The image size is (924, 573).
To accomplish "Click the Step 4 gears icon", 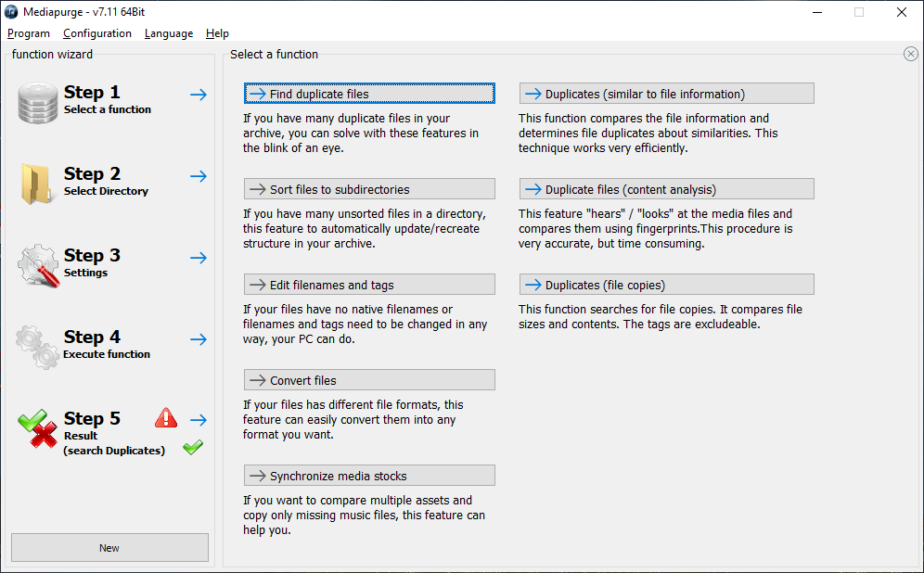I will point(38,347).
